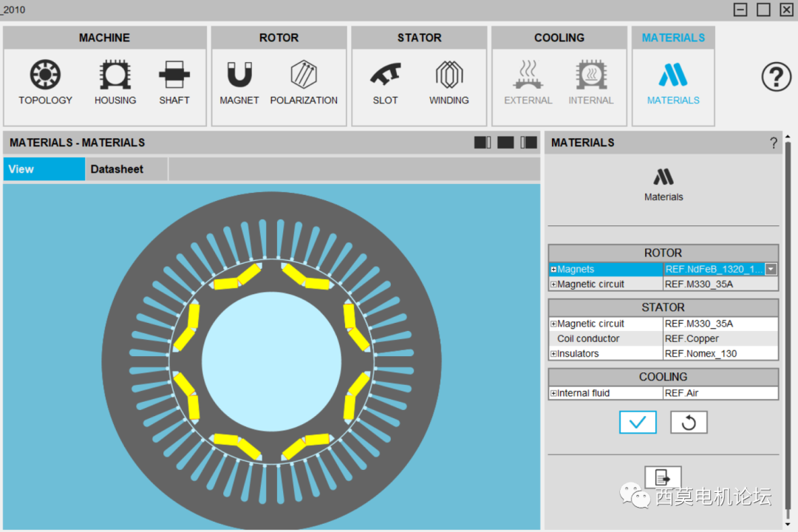Select the Shaft icon
798x532 pixels.
click(x=174, y=82)
